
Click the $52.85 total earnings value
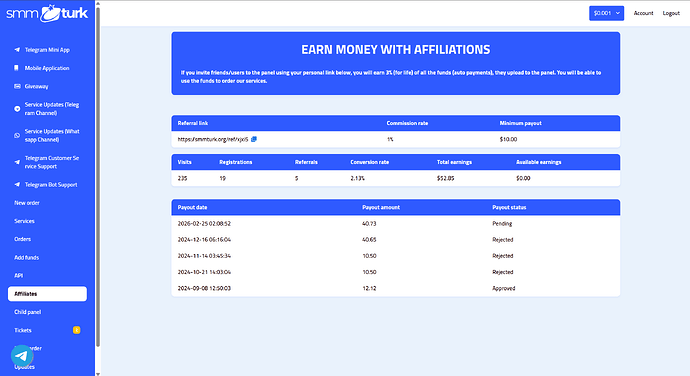click(445, 178)
